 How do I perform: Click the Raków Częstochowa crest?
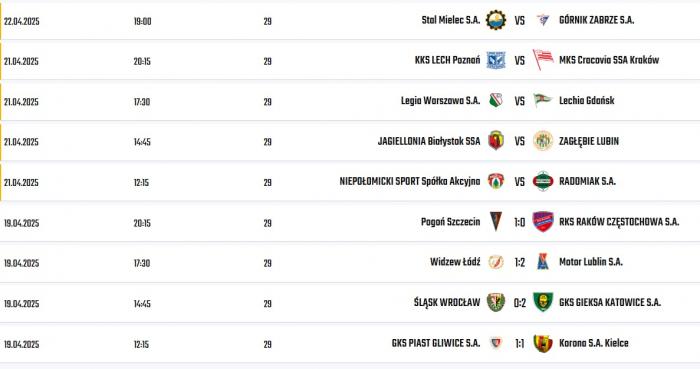543,222
